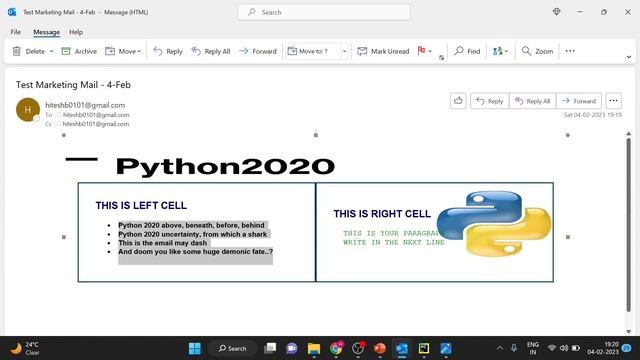Open ENG IN language switcher

(x=533, y=348)
